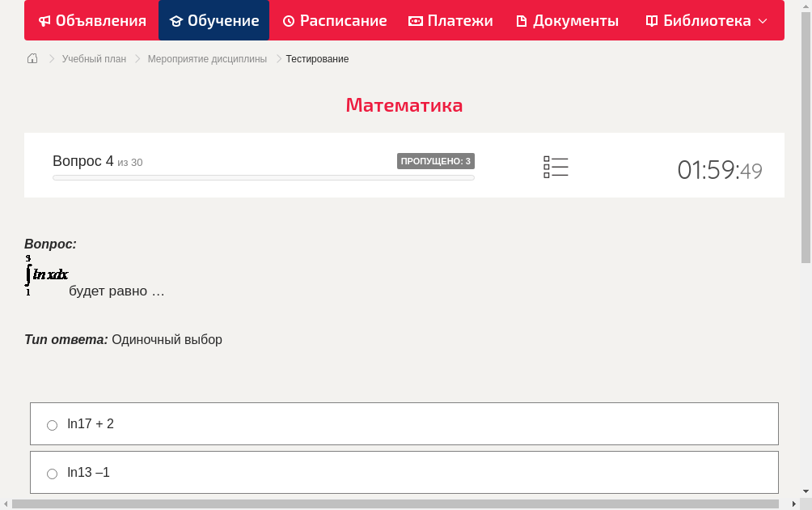
Task: Expand the Библиотека dropdown chevron
Action: (x=763, y=21)
